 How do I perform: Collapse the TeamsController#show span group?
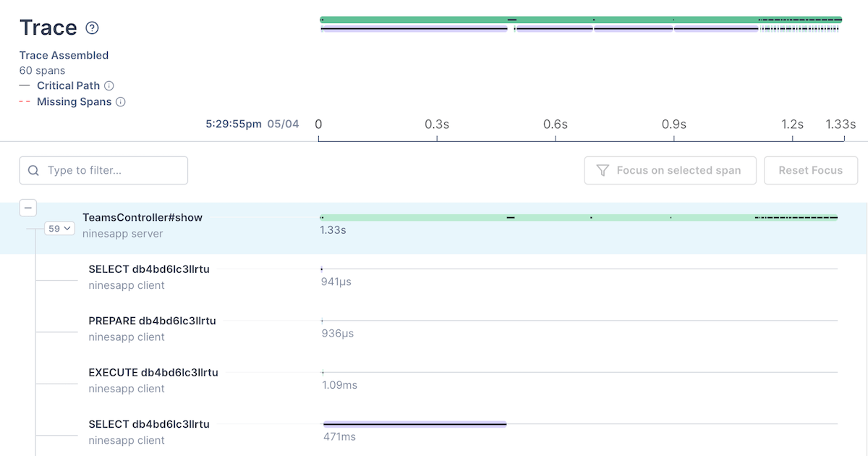pyautogui.click(x=27, y=208)
